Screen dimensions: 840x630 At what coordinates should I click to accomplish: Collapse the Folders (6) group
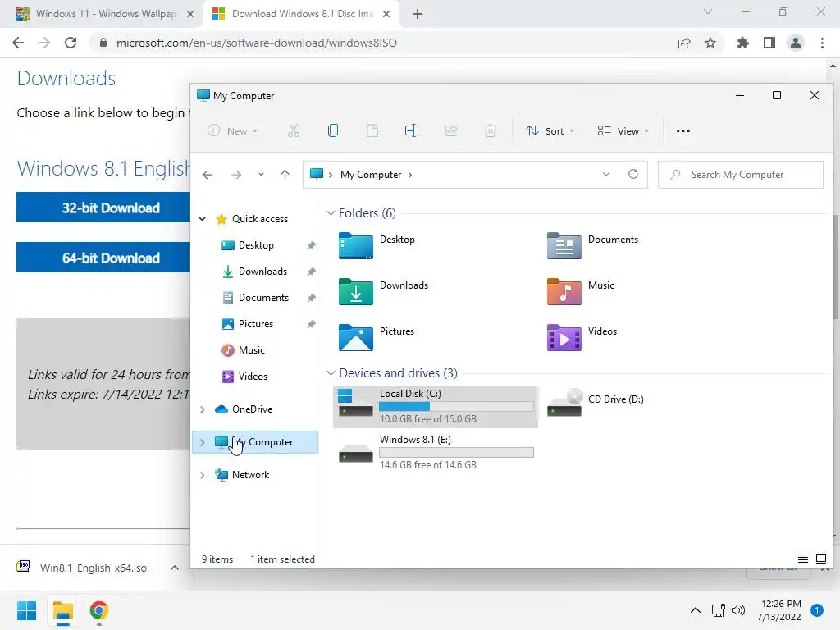(x=331, y=213)
